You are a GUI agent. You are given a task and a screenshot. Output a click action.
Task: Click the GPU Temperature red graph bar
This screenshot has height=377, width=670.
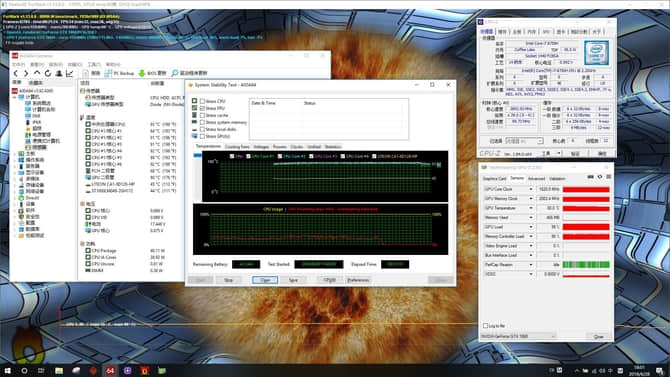pos(586,208)
